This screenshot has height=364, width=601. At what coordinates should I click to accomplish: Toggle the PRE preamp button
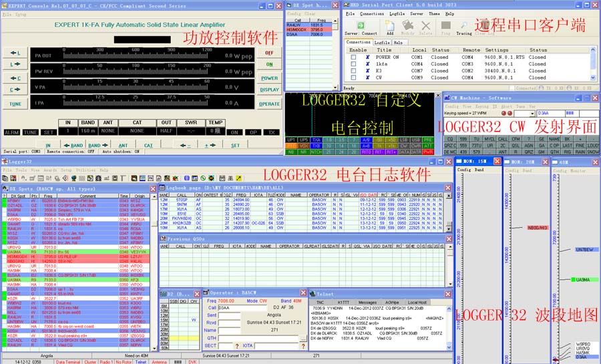[x=428, y=140]
